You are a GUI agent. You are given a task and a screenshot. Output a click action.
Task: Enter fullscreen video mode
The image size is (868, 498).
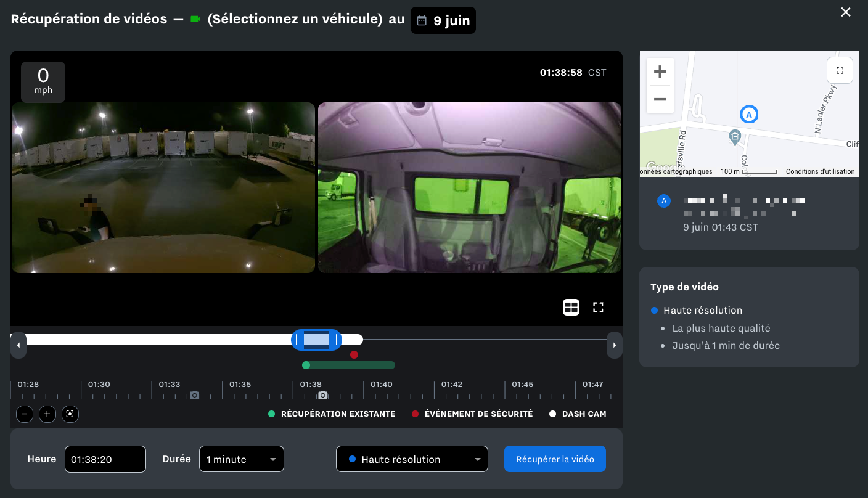(x=597, y=307)
